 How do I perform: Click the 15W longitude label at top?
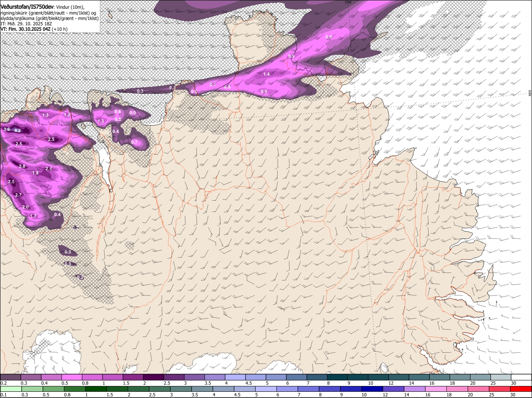[x=348, y=2]
